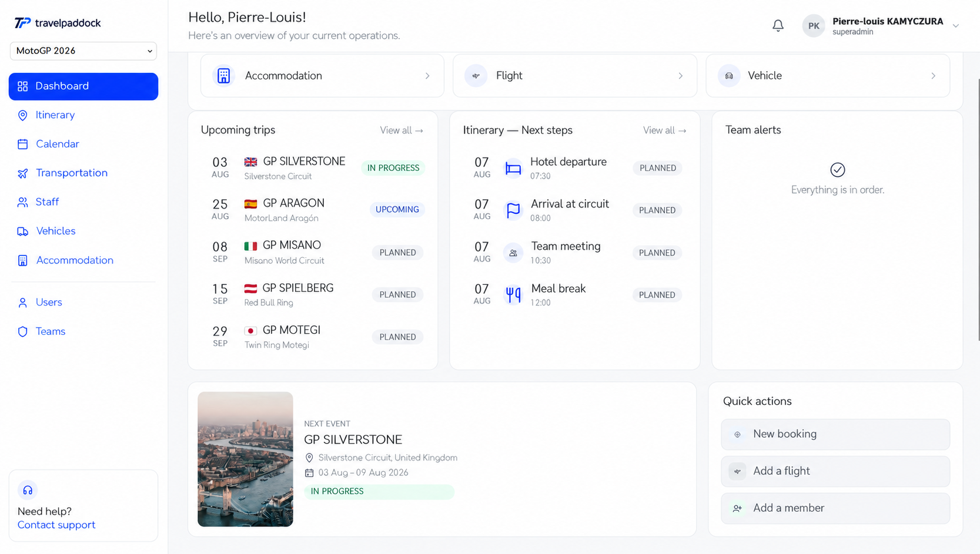Click the New booking plus icon
980x554 pixels.
(737, 435)
